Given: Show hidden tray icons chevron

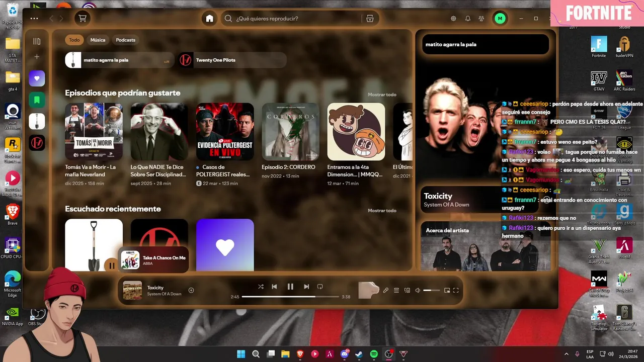Looking at the screenshot, I should click(567, 354).
